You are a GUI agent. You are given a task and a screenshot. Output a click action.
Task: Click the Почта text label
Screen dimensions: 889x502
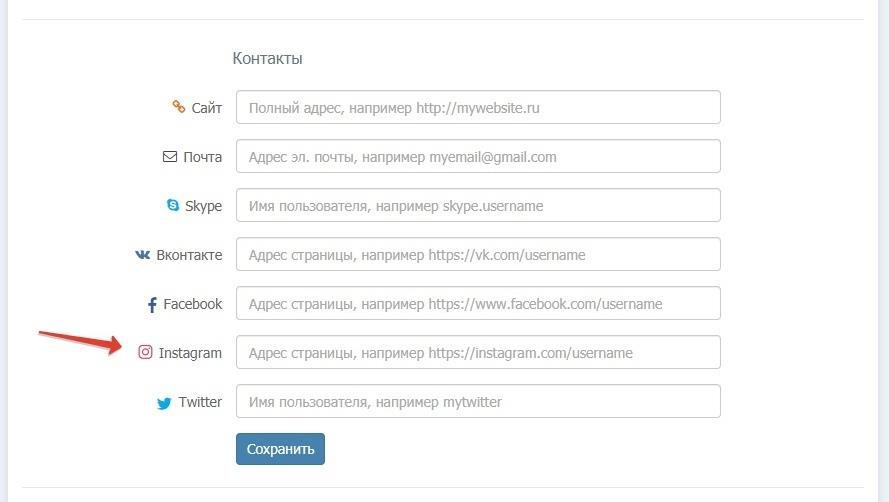click(203, 157)
